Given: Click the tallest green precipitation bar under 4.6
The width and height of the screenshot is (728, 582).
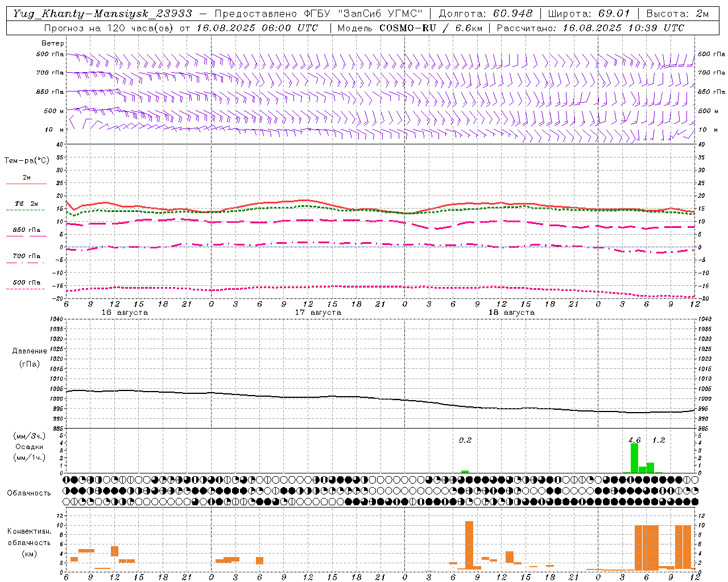Looking at the screenshot, I should click(634, 458).
